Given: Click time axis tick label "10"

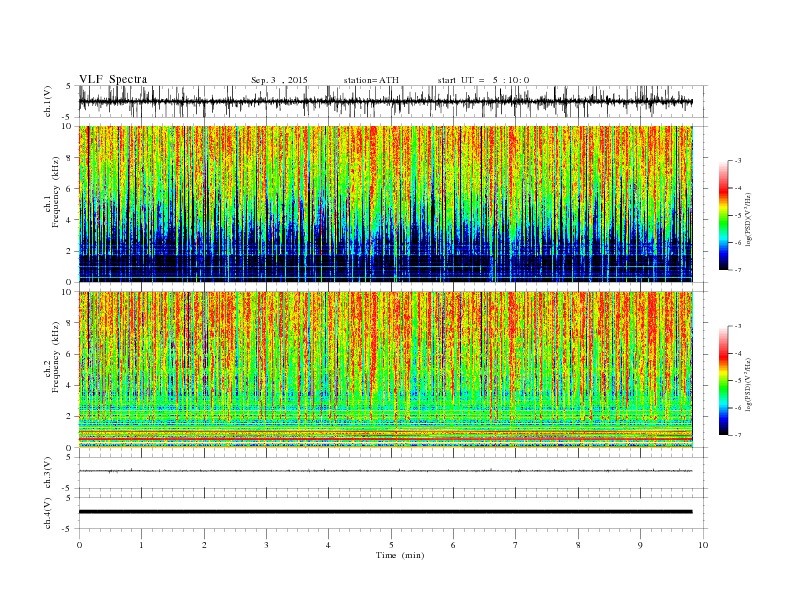Looking at the screenshot, I should [703, 545].
